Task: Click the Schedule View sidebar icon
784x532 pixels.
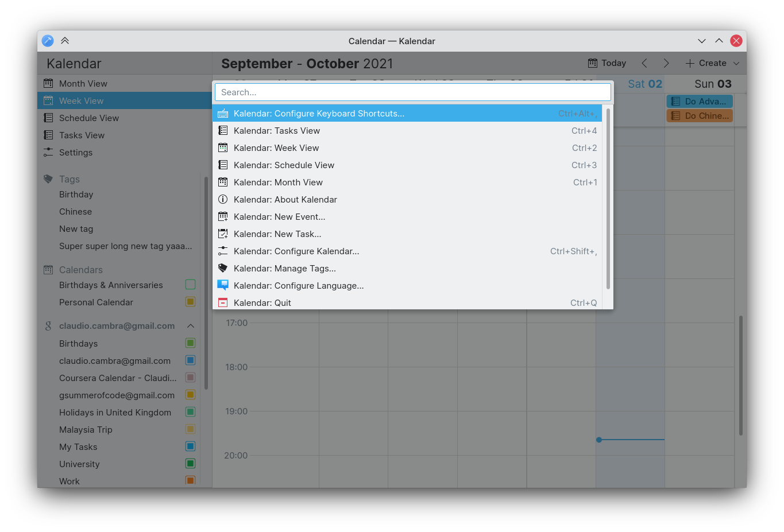Action: click(48, 118)
